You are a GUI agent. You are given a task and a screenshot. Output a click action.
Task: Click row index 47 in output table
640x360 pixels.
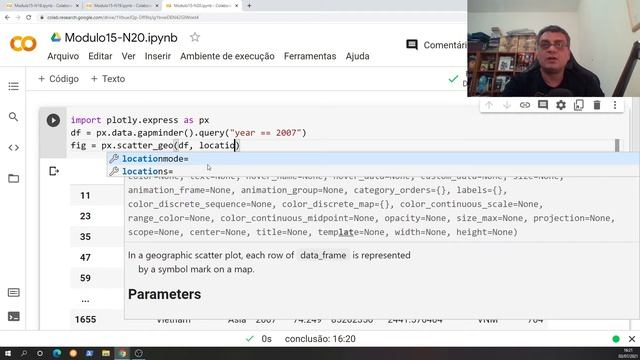[85, 257]
